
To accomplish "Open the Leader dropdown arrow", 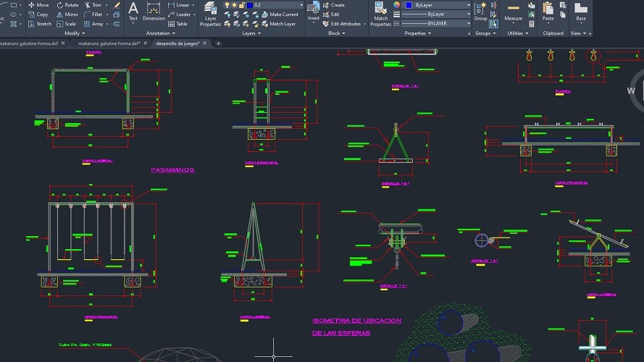I will [x=194, y=14].
